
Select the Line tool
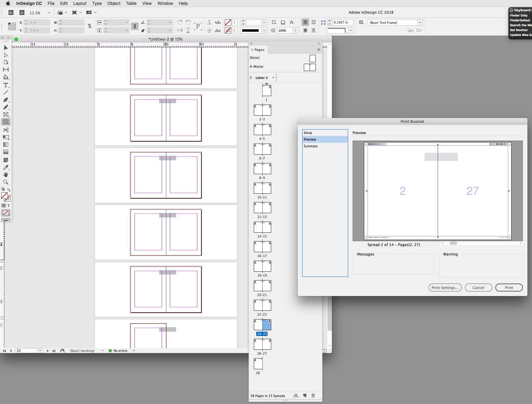point(6,92)
